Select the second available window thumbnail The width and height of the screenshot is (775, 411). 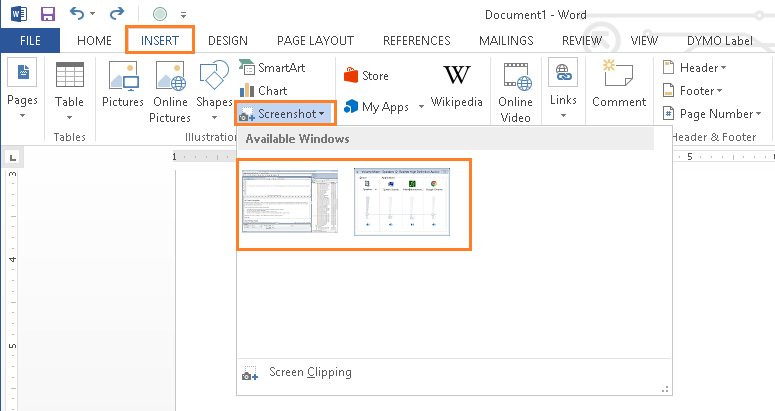tap(402, 202)
